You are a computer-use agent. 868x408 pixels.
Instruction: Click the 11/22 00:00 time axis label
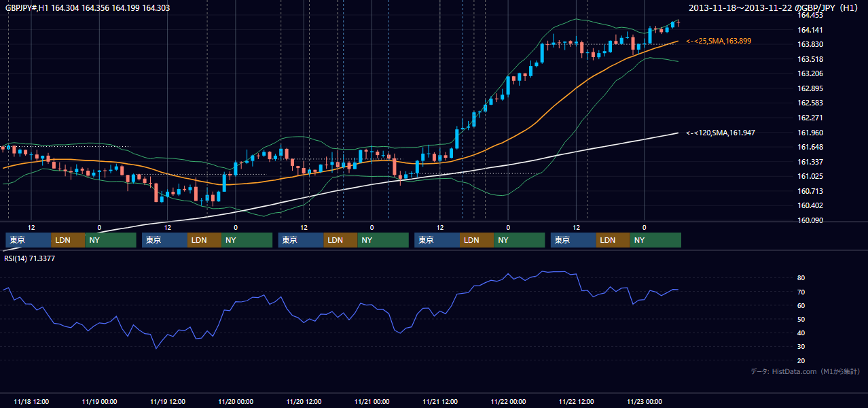coord(508,401)
